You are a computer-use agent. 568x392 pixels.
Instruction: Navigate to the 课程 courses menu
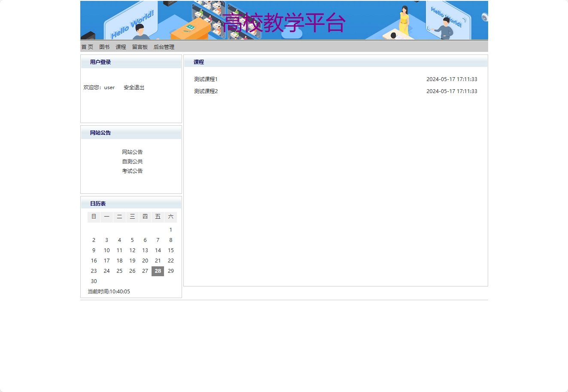coord(120,47)
